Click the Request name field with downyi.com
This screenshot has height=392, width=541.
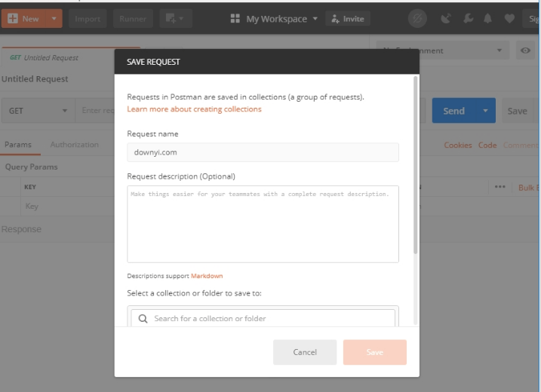[x=263, y=152]
